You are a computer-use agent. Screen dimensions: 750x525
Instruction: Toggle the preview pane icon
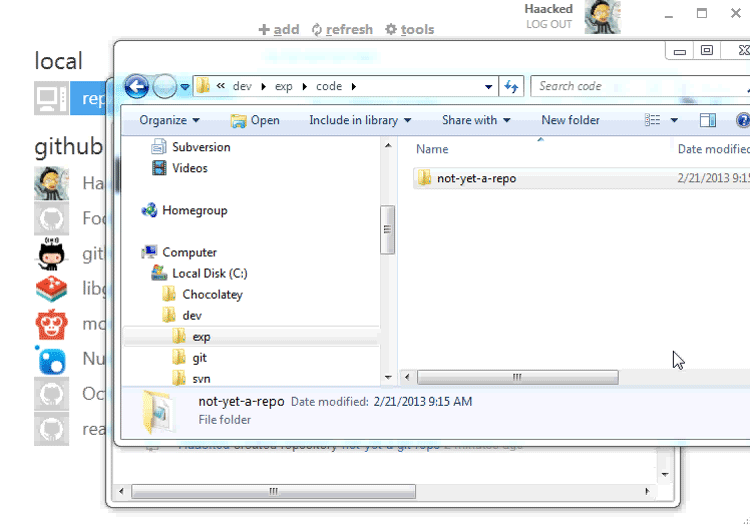pyautogui.click(x=708, y=120)
